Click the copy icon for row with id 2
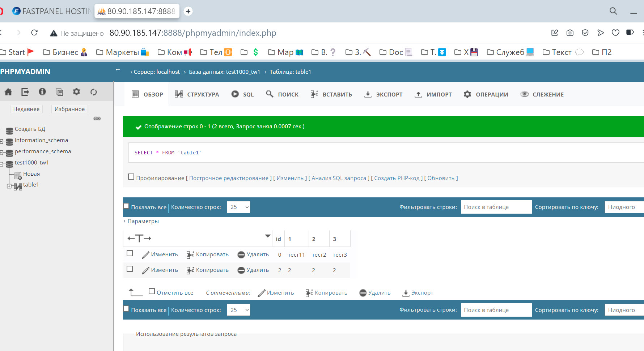644x351 pixels. pyautogui.click(x=190, y=270)
